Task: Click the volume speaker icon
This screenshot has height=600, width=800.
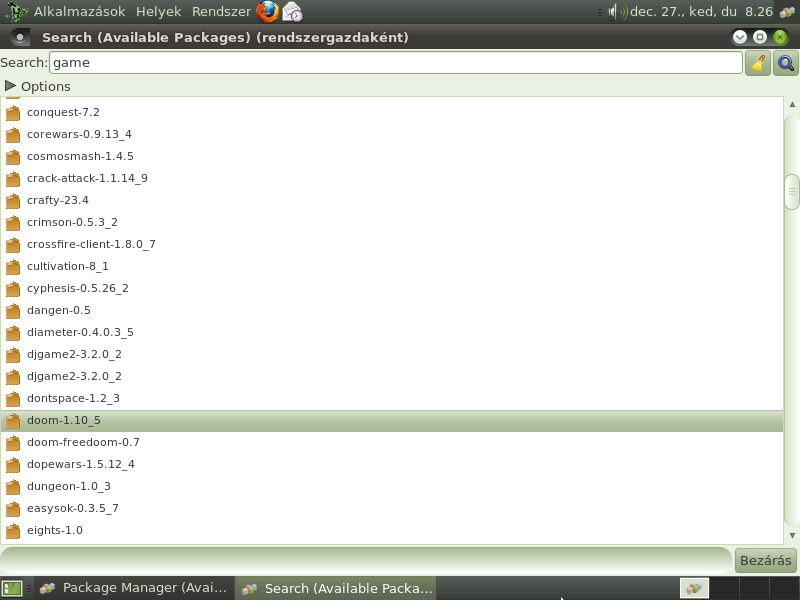Action: tap(617, 11)
